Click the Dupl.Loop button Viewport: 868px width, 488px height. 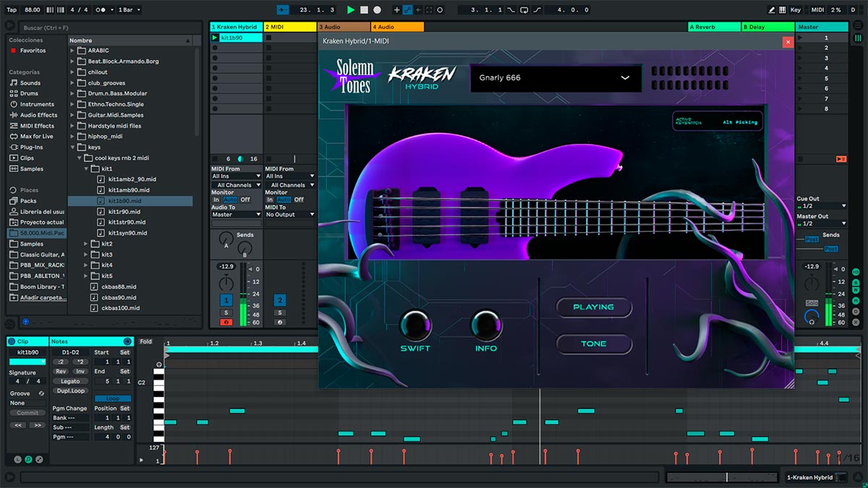coord(70,390)
